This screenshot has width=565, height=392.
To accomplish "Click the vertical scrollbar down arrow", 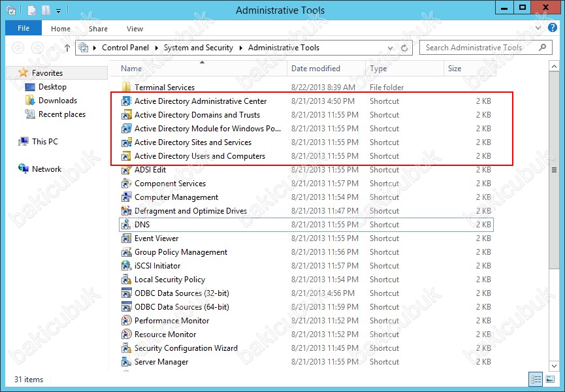I will (554, 366).
